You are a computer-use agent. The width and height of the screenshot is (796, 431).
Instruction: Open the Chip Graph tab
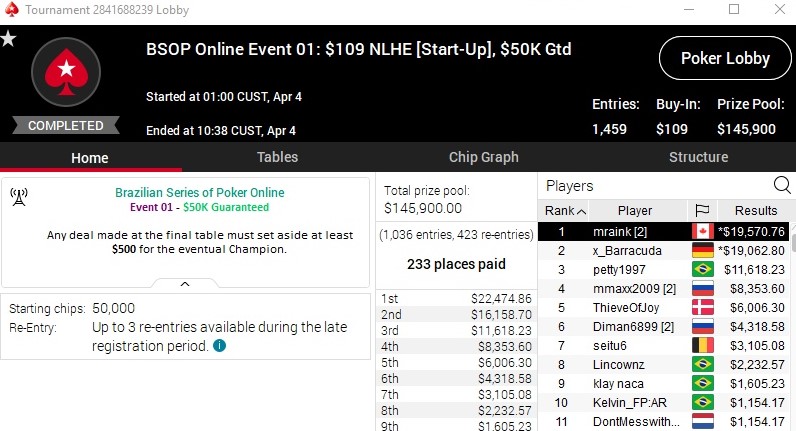pos(484,157)
